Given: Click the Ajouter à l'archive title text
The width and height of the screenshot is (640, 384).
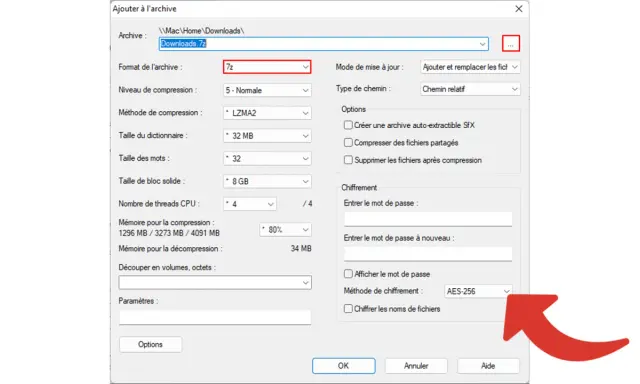Looking at the screenshot, I should [145, 9].
